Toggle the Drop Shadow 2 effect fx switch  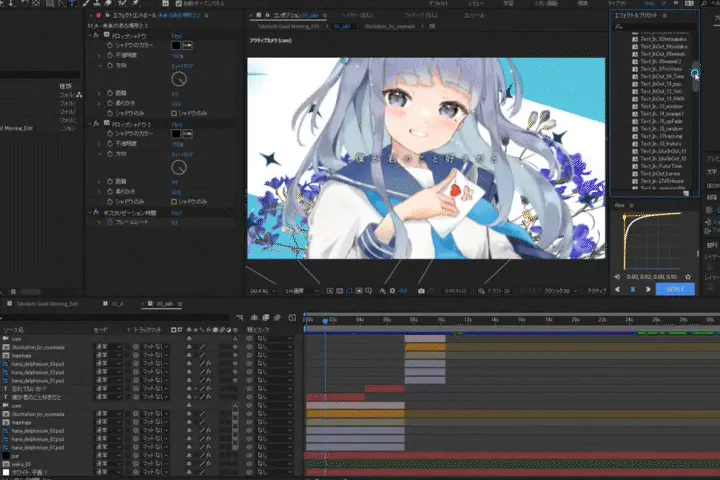tap(96, 124)
